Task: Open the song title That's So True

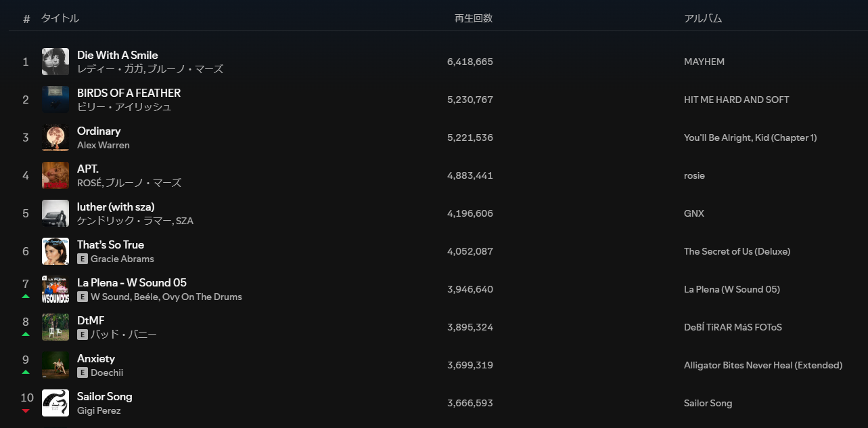Action: [x=110, y=244]
